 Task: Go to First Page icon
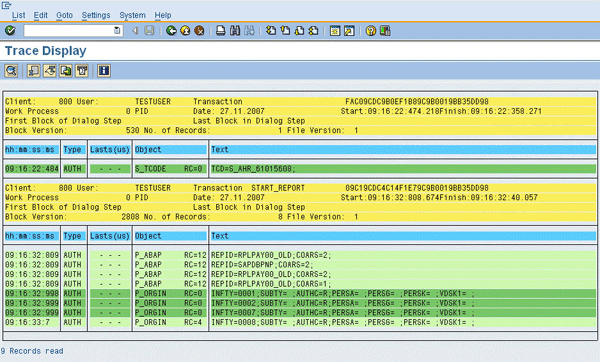(x=271, y=31)
